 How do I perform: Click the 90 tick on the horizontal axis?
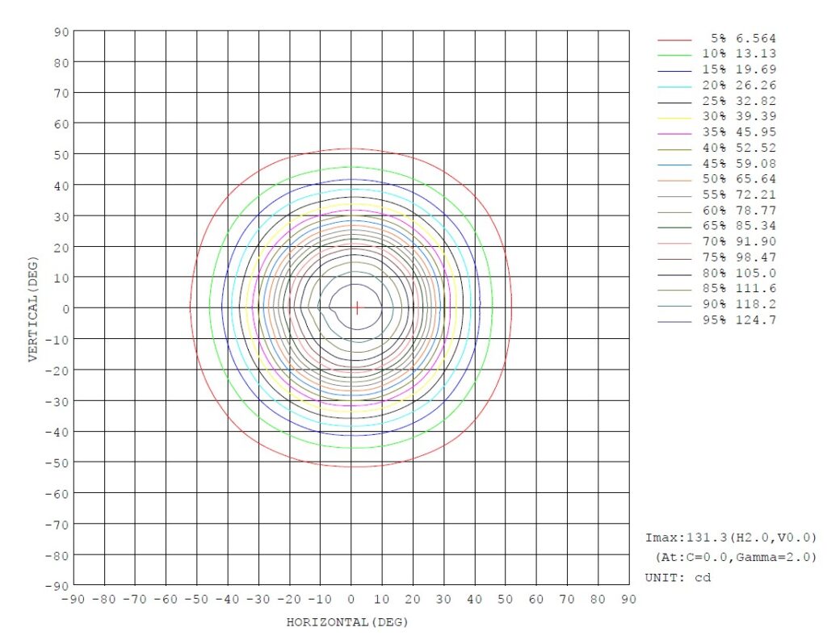pyautogui.click(x=629, y=600)
